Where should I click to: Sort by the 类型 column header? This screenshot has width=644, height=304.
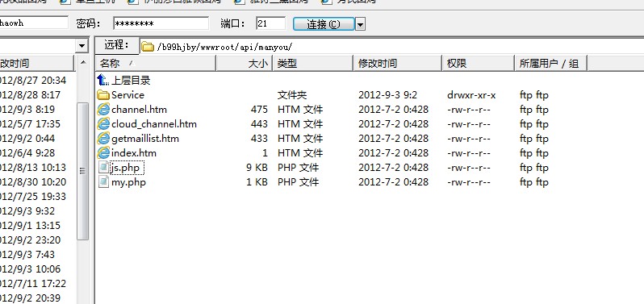(313, 64)
